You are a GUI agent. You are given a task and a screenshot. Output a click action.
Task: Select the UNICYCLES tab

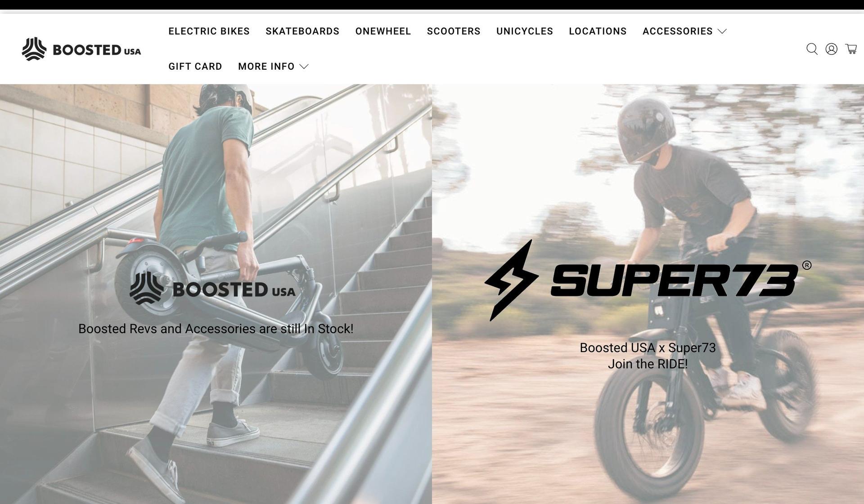[x=525, y=31]
